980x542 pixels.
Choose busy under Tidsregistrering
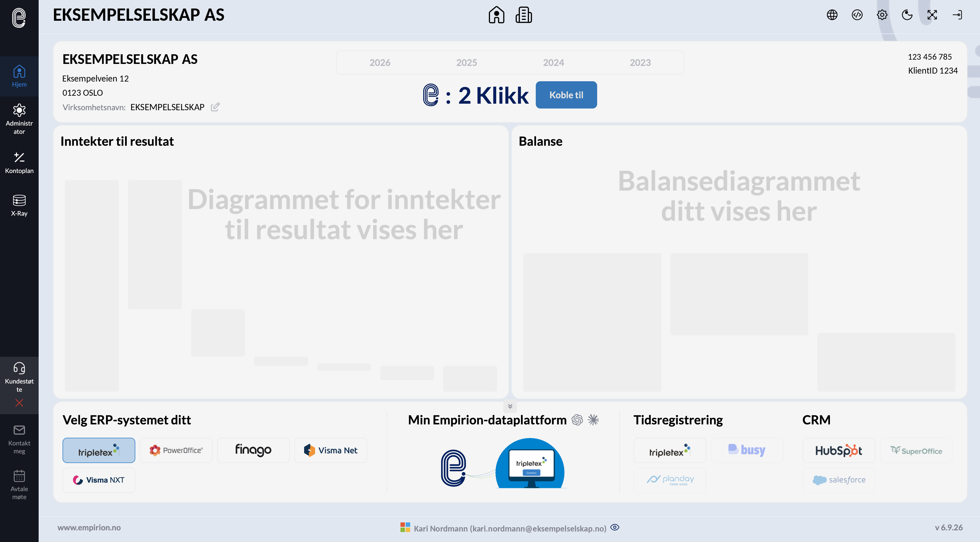[747, 450]
